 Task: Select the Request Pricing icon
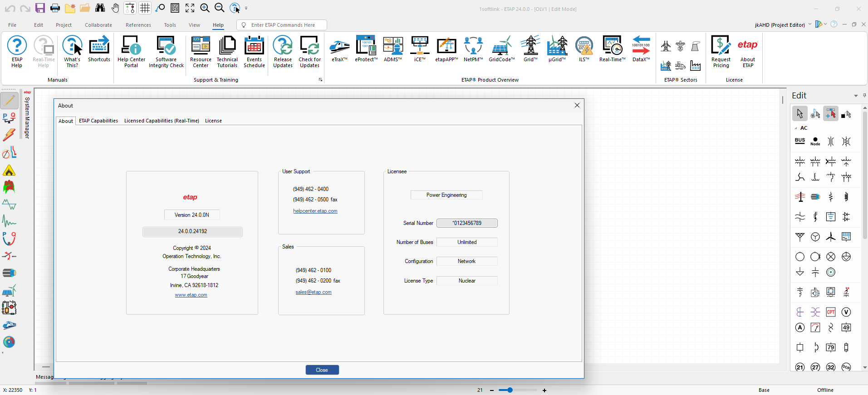coord(721,52)
